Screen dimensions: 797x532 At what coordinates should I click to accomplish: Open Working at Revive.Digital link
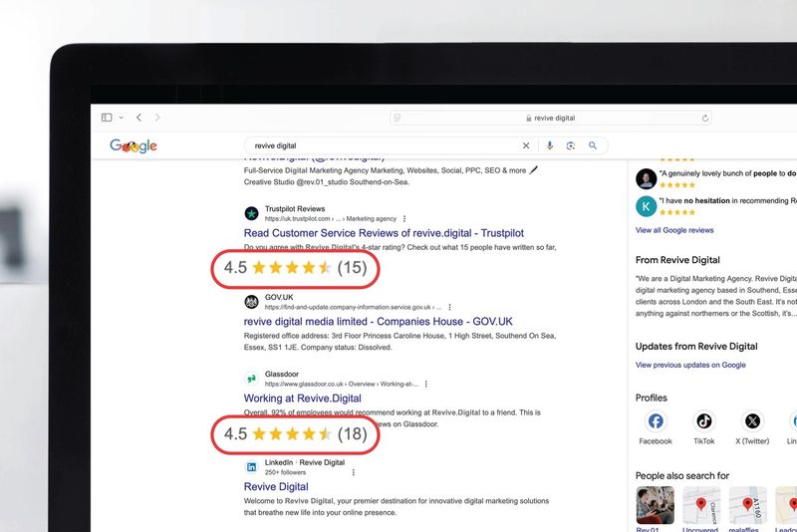(303, 399)
